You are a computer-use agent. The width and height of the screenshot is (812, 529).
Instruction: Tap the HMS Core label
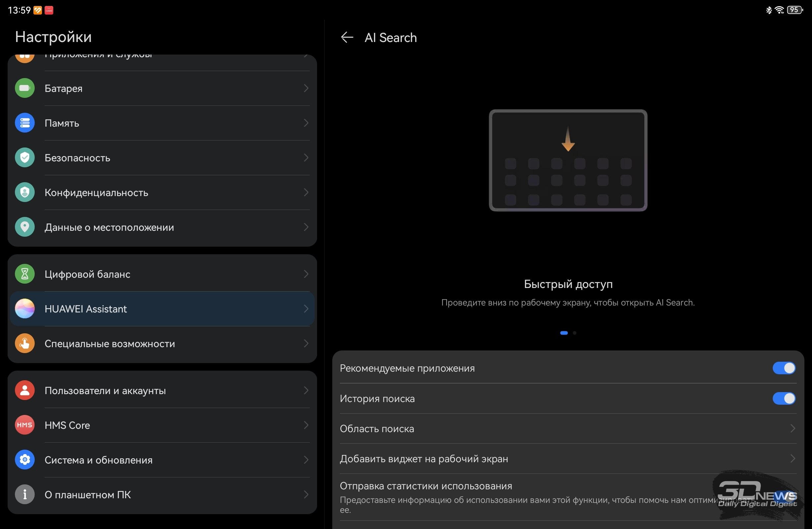(67, 426)
